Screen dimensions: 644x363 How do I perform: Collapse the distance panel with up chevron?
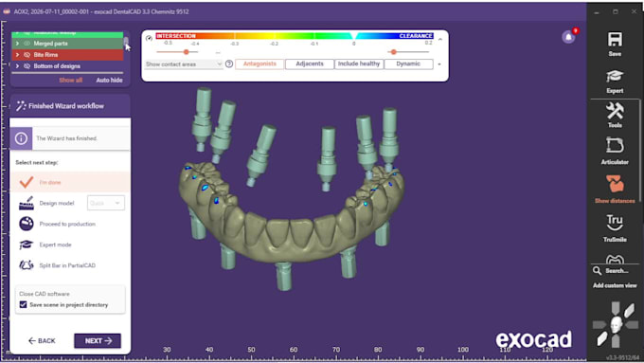pyautogui.click(x=439, y=40)
